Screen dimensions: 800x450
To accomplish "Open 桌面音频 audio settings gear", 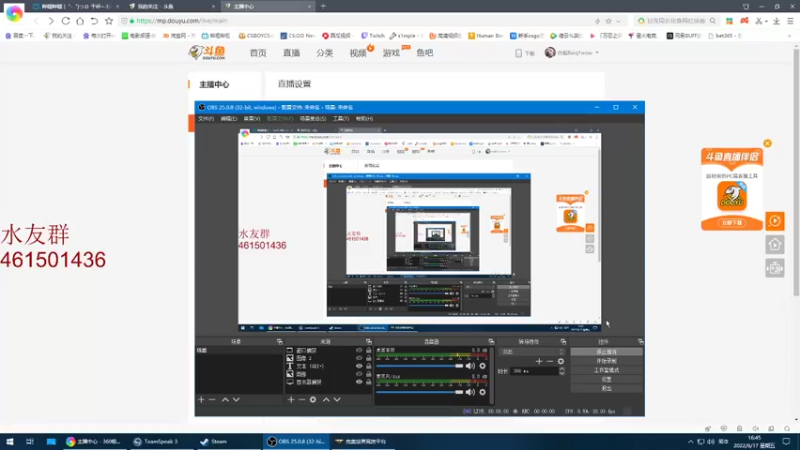I will point(483,366).
